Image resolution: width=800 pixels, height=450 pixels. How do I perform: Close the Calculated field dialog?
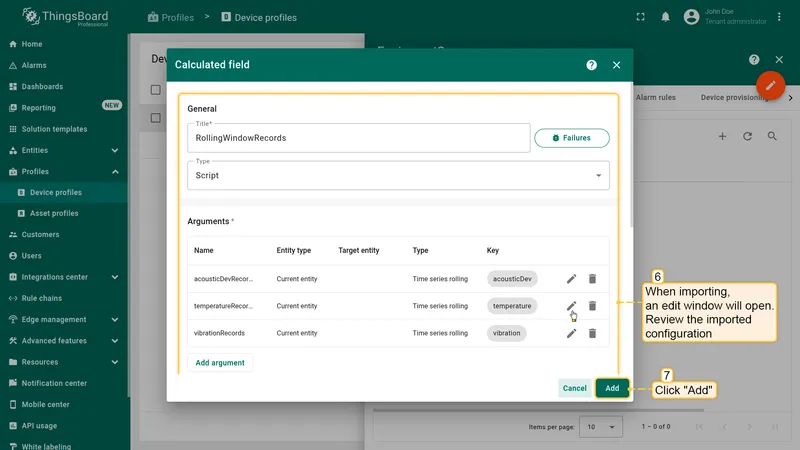coord(616,65)
